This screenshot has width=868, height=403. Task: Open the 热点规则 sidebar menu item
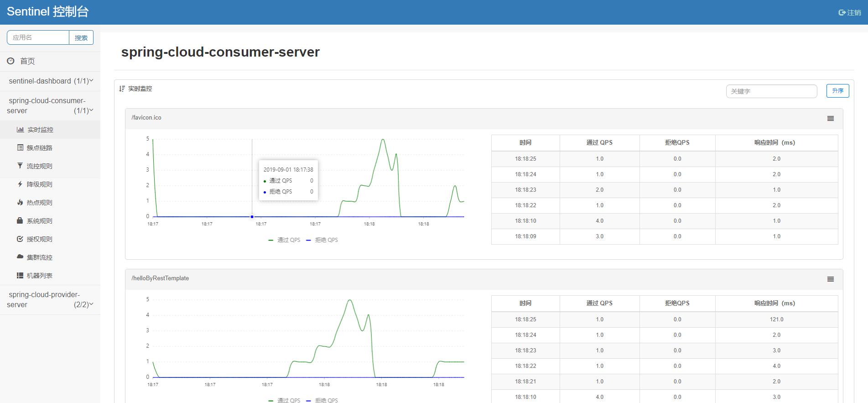click(x=50, y=203)
